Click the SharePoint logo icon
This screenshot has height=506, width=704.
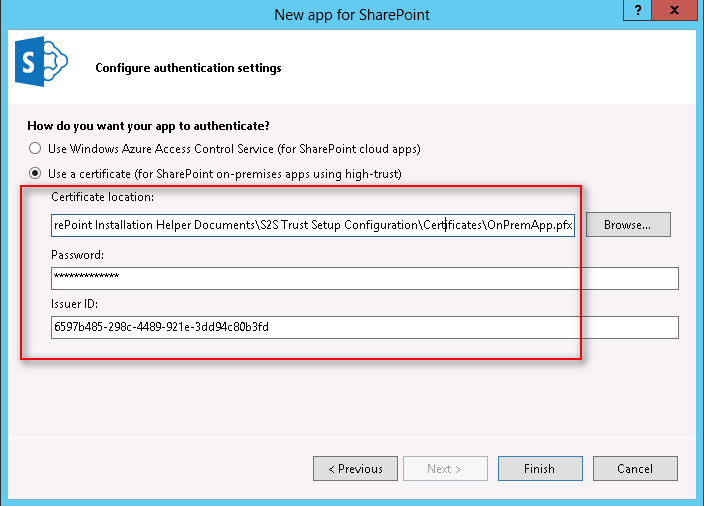pyautogui.click(x=40, y=65)
